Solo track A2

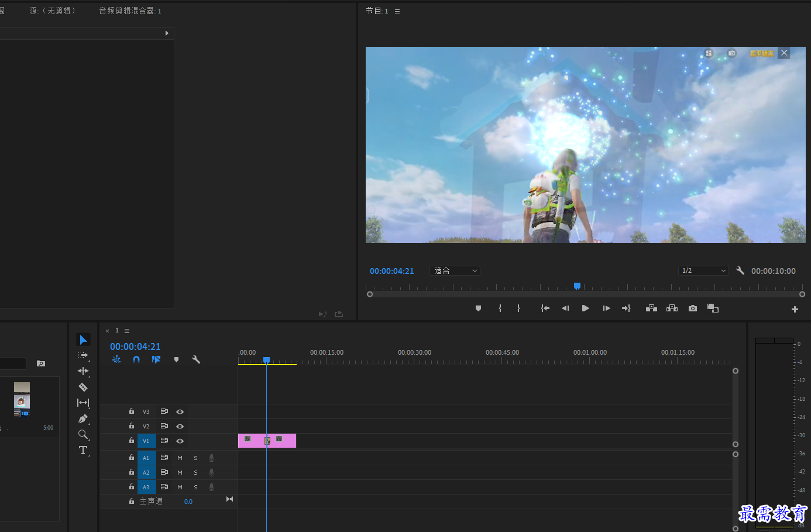pyautogui.click(x=195, y=473)
